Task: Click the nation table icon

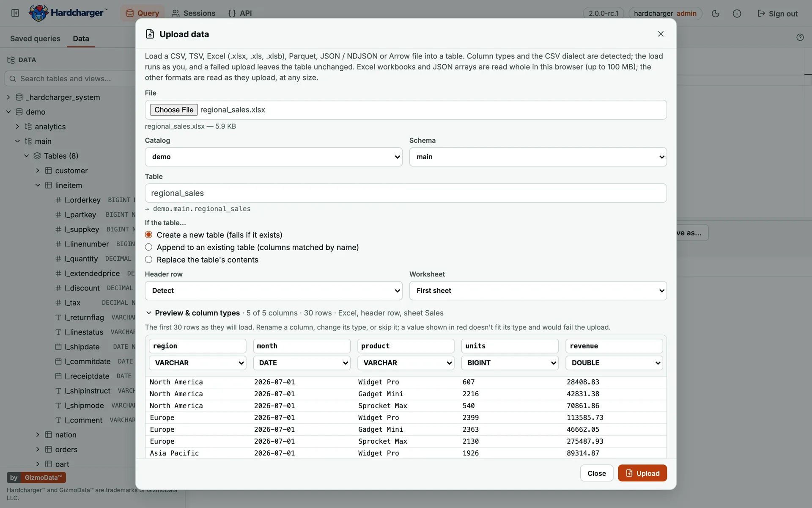Action: tap(49, 435)
